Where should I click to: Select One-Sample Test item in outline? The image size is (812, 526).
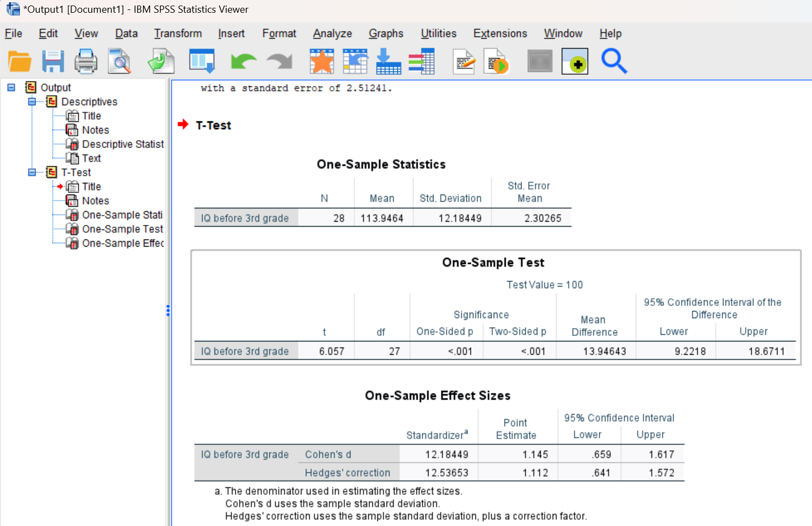point(123,229)
